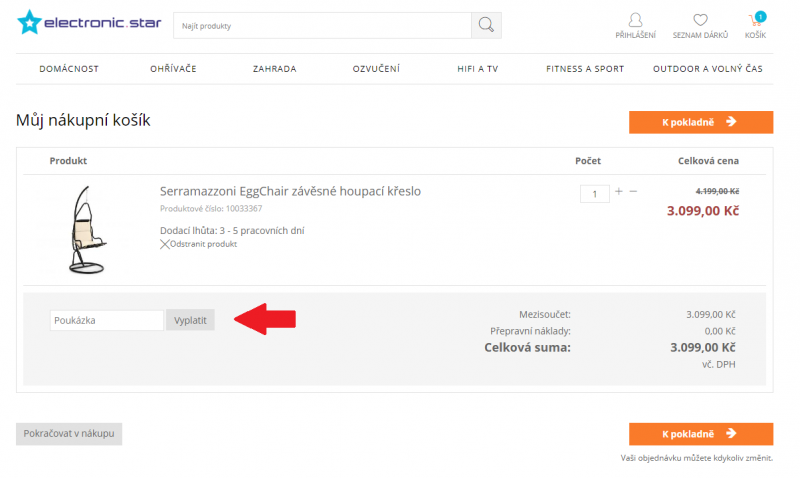Focus the Poukázka voucher field

(x=107, y=320)
